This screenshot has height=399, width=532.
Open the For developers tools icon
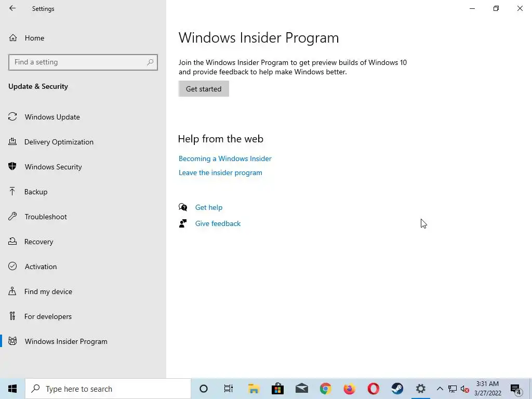12,316
